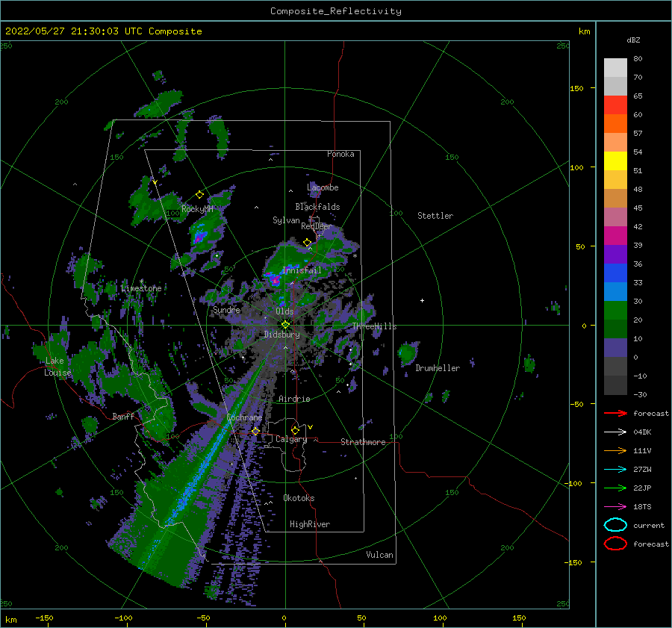Select yellow swatch between 54 and 51 dBZ
Screen dimensions: 672x628
(615, 161)
